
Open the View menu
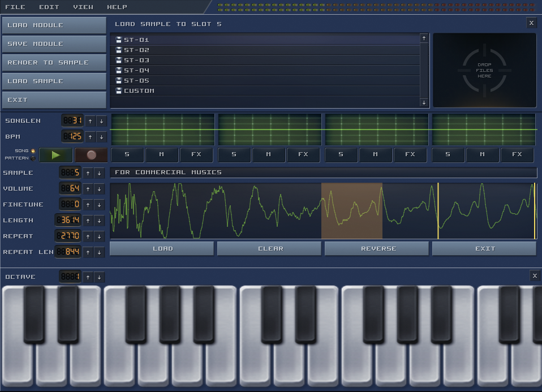click(x=83, y=7)
